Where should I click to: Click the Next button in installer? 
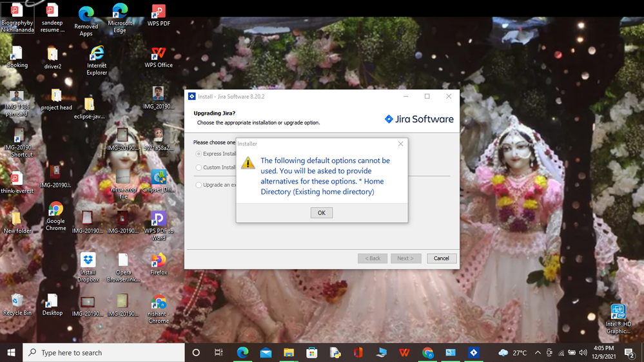pyautogui.click(x=405, y=258)
